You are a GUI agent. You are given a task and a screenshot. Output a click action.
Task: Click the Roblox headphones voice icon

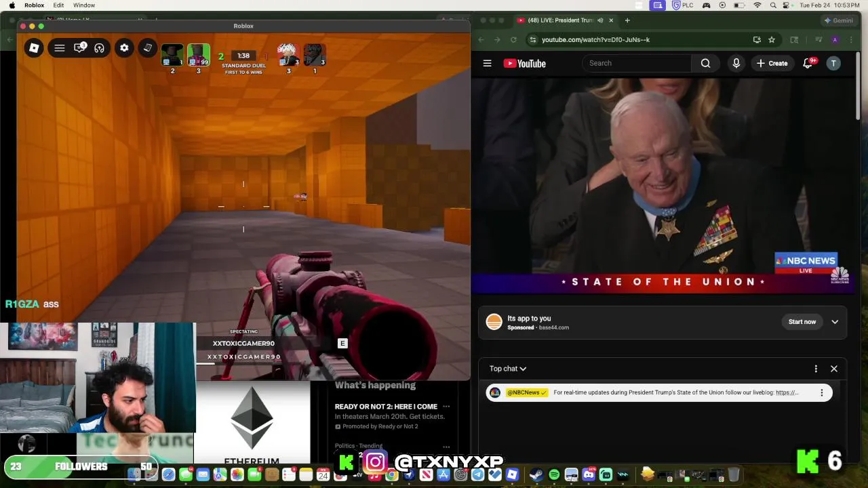[x=100, y=48]
